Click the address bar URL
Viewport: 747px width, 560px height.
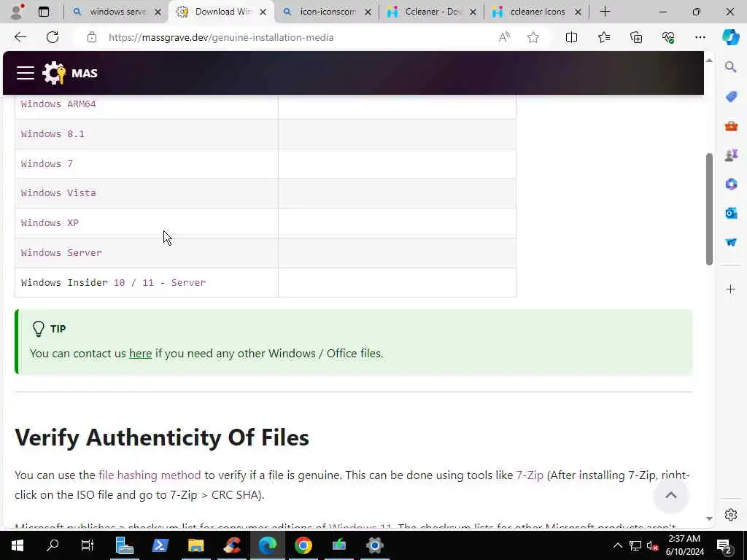221,37
